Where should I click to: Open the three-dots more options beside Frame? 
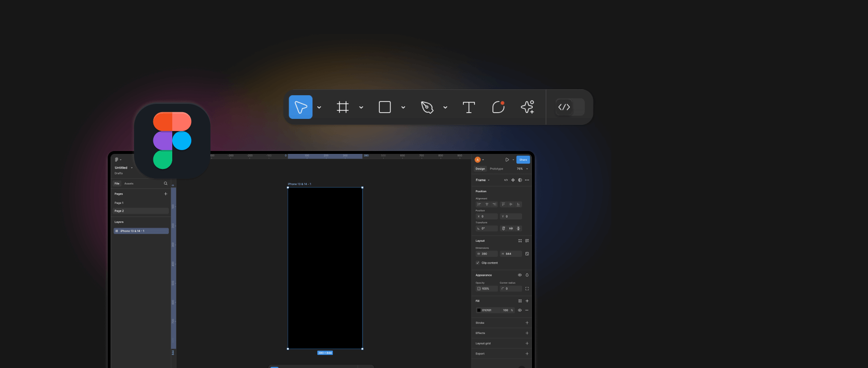point(527,180)
